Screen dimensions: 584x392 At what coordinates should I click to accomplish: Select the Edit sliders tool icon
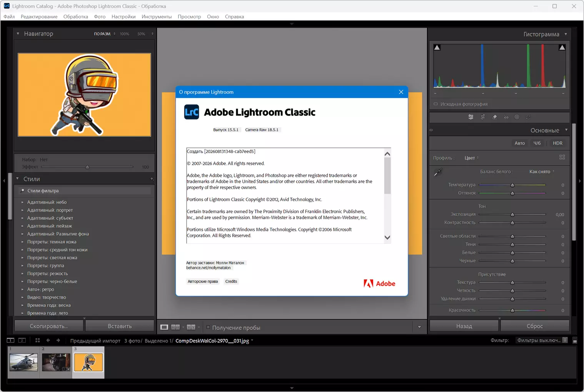pos(471,117)
